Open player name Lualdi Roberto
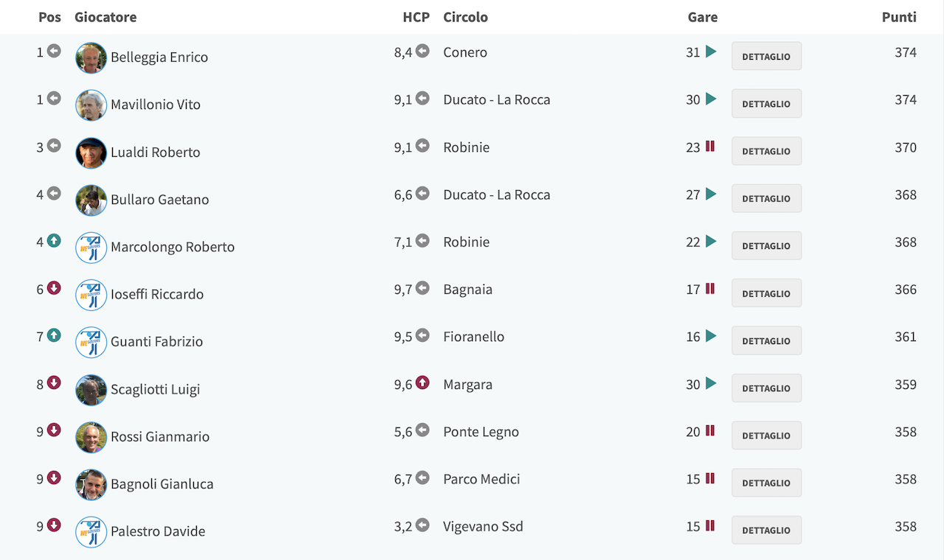The width and height of the screenshot is (944, 560). pos(156,152)
